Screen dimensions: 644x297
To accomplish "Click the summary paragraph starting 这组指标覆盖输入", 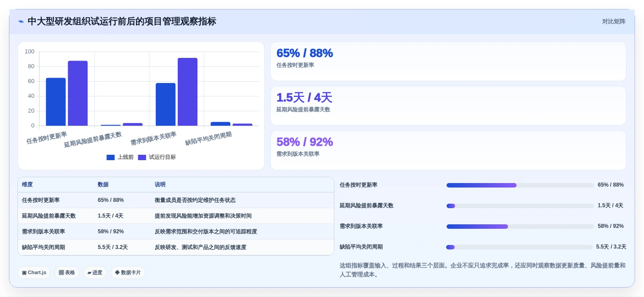I will pyautogui.click(x=482, y=270).
